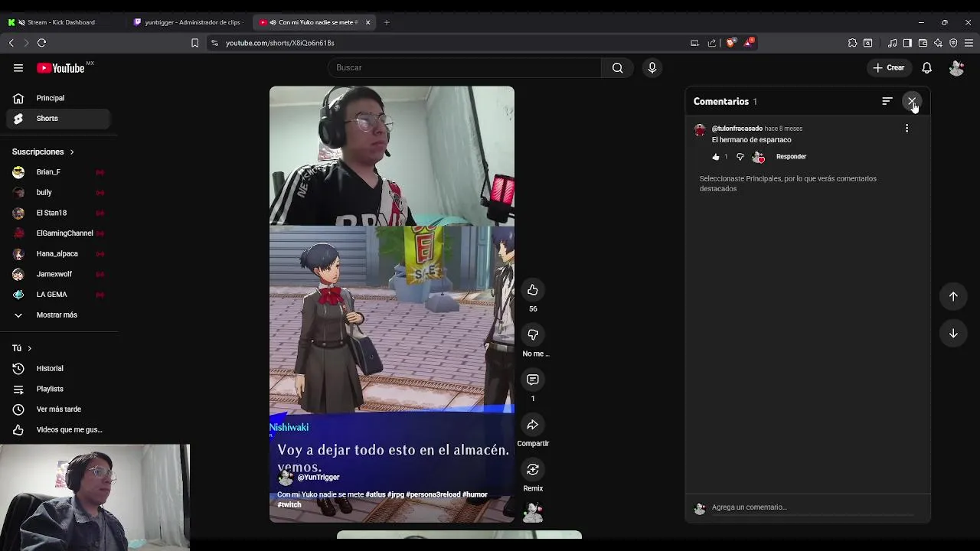Switch to the Stream - Kick Dashboard tab
The width and height of the screenshot is (980, 551).
(x=61, y=22)
